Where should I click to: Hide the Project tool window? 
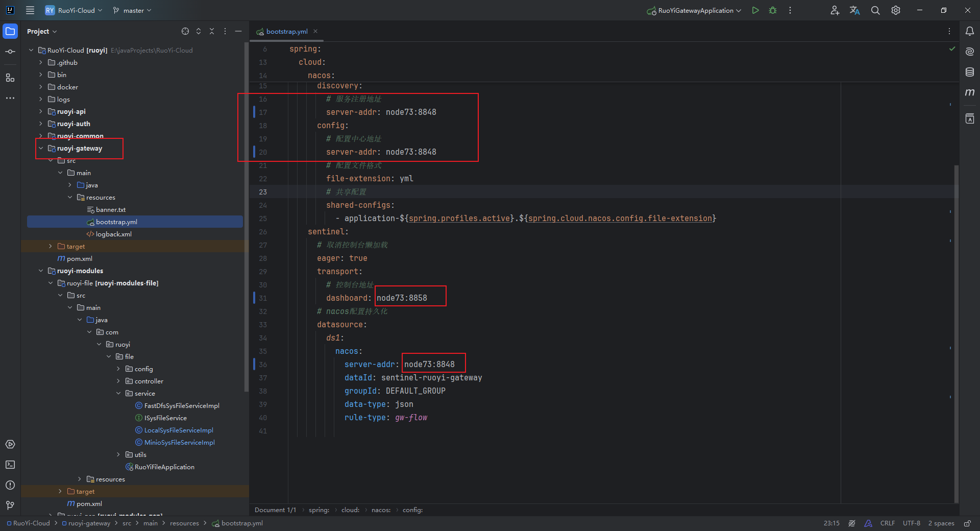click(238, 31)
